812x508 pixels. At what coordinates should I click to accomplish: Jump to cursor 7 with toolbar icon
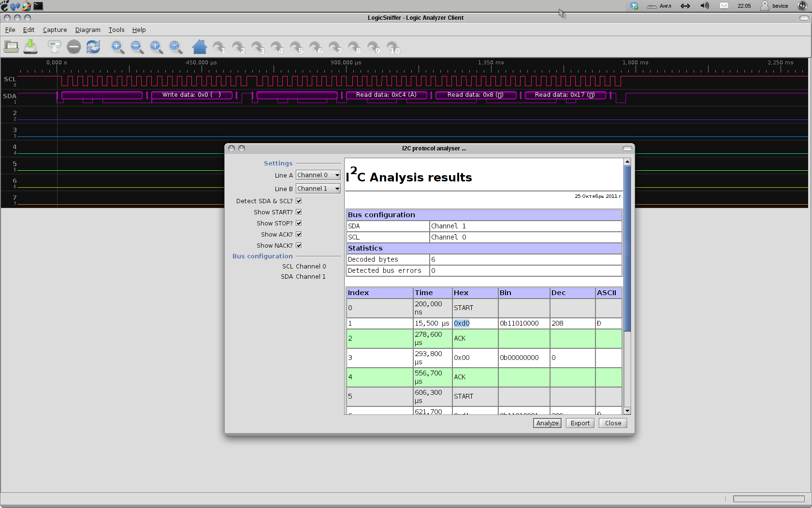coord(335,47)
